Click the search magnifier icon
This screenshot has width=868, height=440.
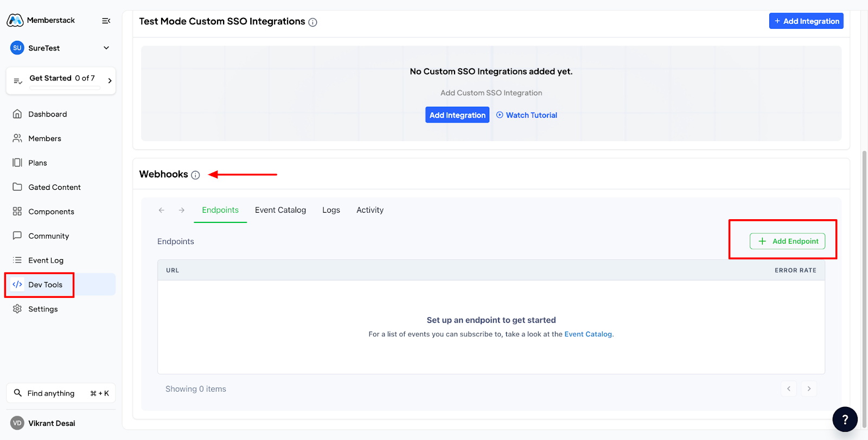click(18, 393)
